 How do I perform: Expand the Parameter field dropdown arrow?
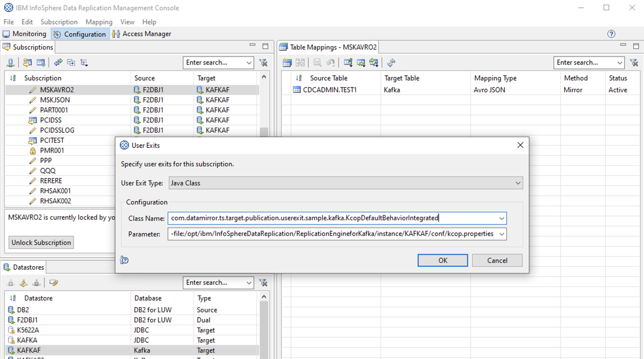click(502, 234)
